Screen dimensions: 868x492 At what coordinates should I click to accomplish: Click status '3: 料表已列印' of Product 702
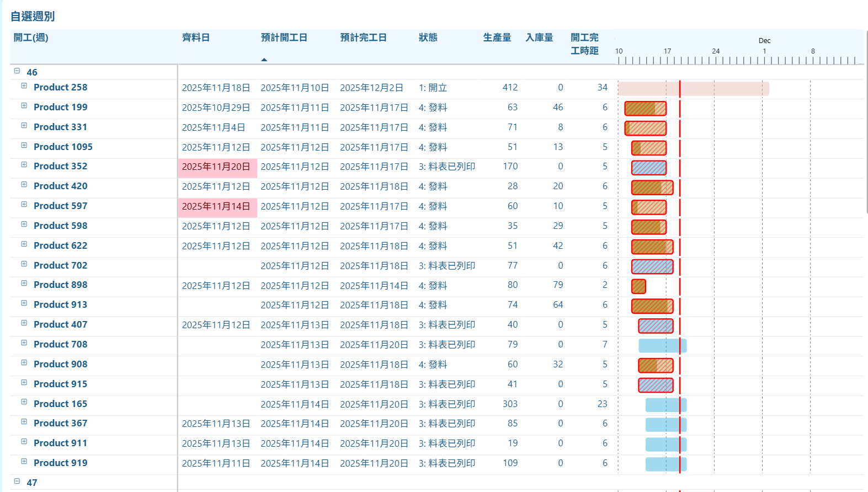point(446,266)
